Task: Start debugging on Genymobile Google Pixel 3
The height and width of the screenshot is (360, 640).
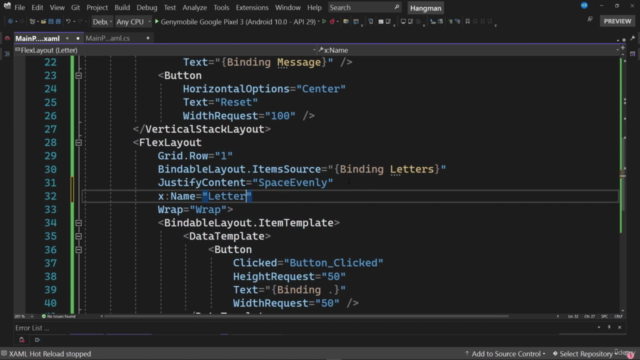Action: click(235, 22)
